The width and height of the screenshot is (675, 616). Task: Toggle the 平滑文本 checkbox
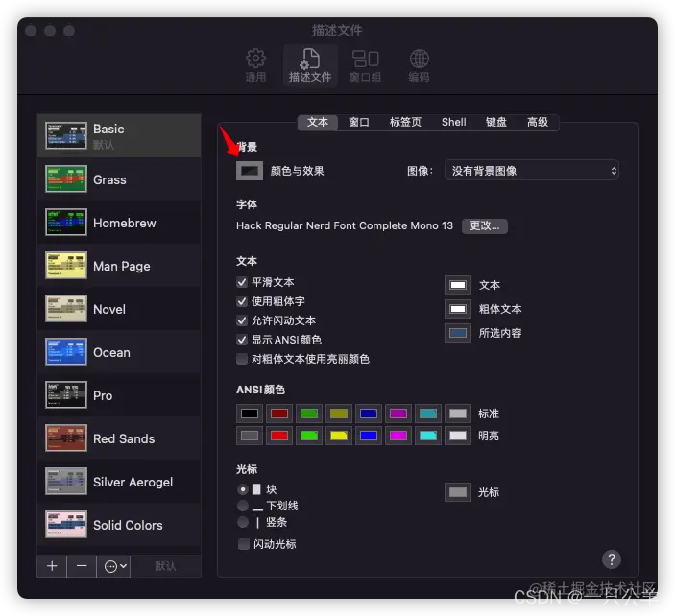pos(242,282)
